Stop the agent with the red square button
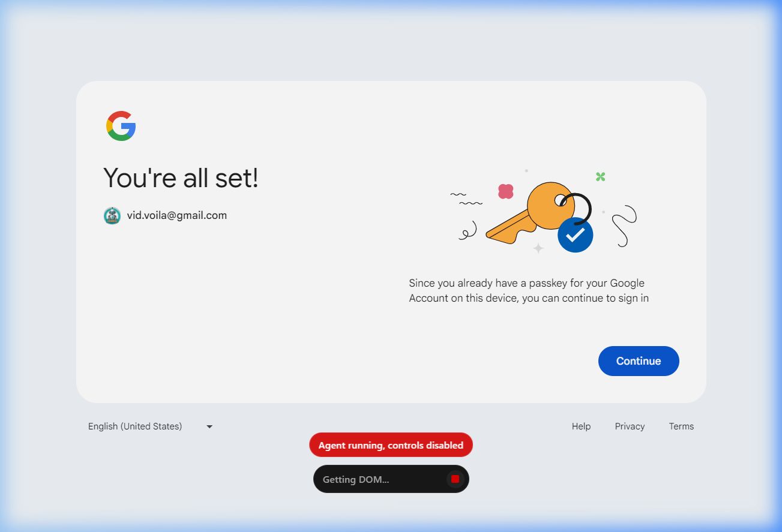This screenshot has height=532, width=782. [455, 479]
